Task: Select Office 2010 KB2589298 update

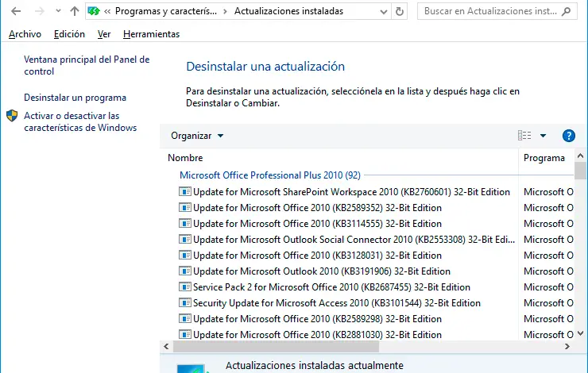Action: click(317, 319)
